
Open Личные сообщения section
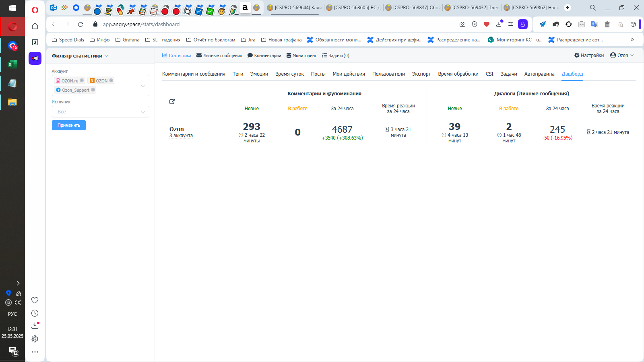[x=219, y=56]
